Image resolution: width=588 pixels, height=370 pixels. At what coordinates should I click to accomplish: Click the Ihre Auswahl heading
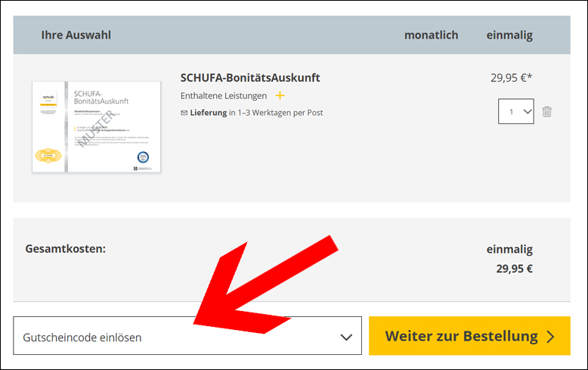(76, 36)
